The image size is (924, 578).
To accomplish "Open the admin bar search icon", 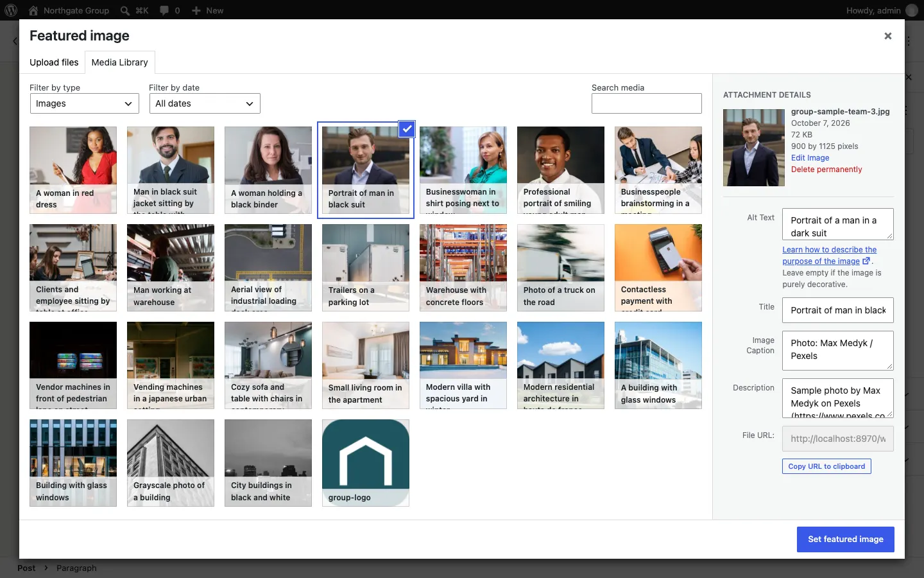I will click(x=125, y=10).
